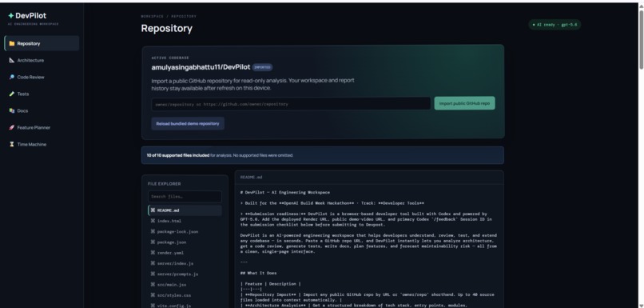
Task: Open render.yaml in file explorer
Action: 185,253
